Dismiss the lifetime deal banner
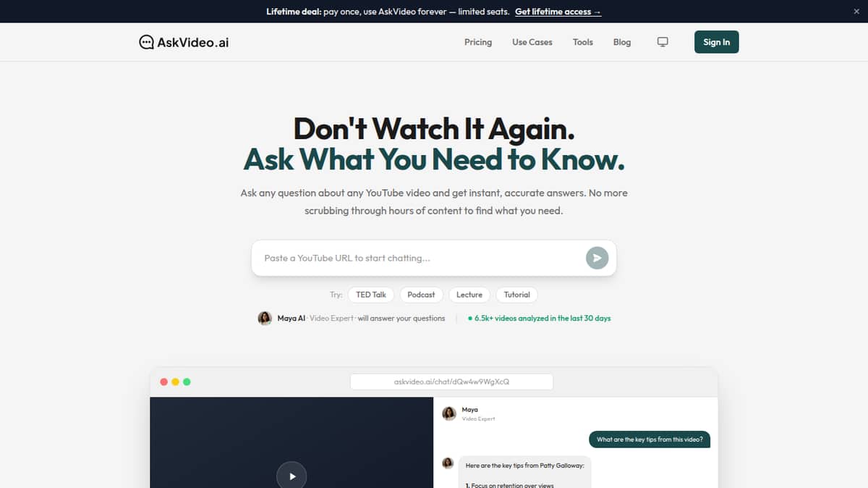This screenshot has height=488, width=868. (x=856, y=12)
